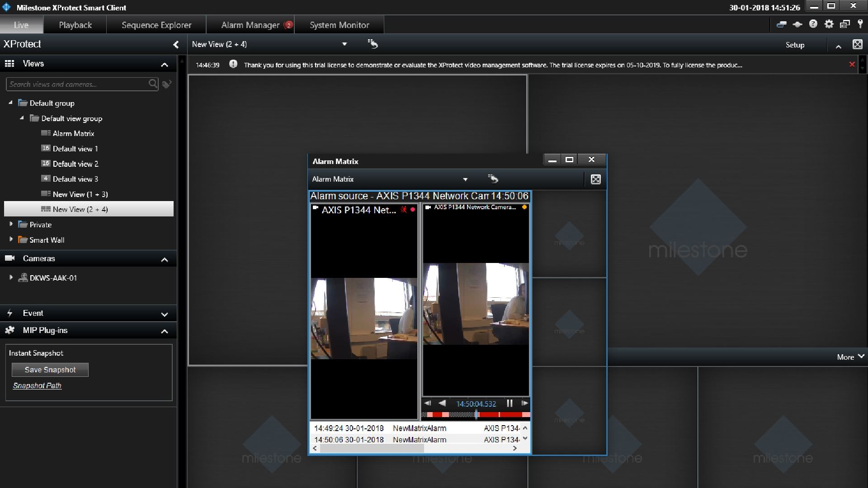Click reload view icon in Alarm Matrix window
Screen dimensions: 868x488
[x=493, y=179]
